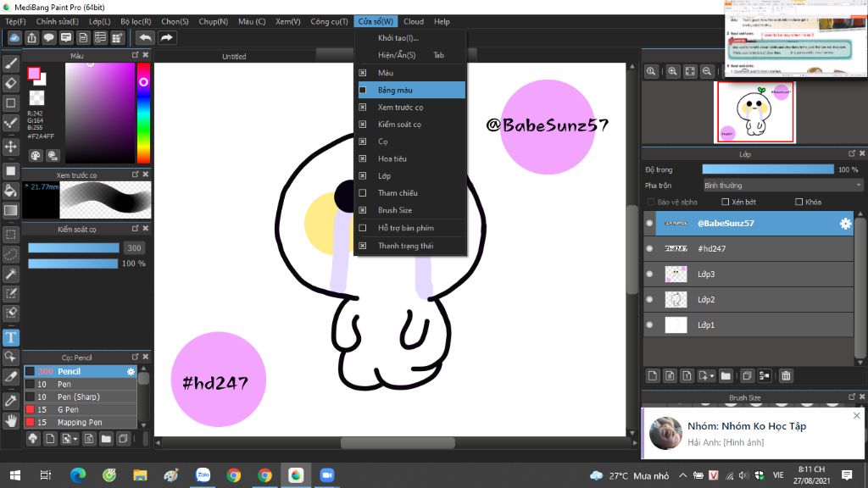
Task: Choose Hiện/Ẩn(S) menu entry
Action: [x=411, y=55]
